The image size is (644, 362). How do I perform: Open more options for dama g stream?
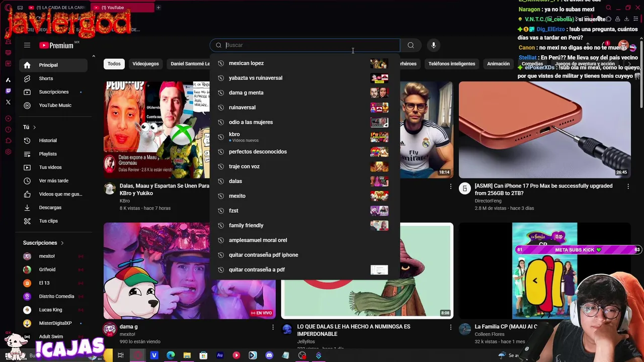pyautogui.click(x=273, y=327)
